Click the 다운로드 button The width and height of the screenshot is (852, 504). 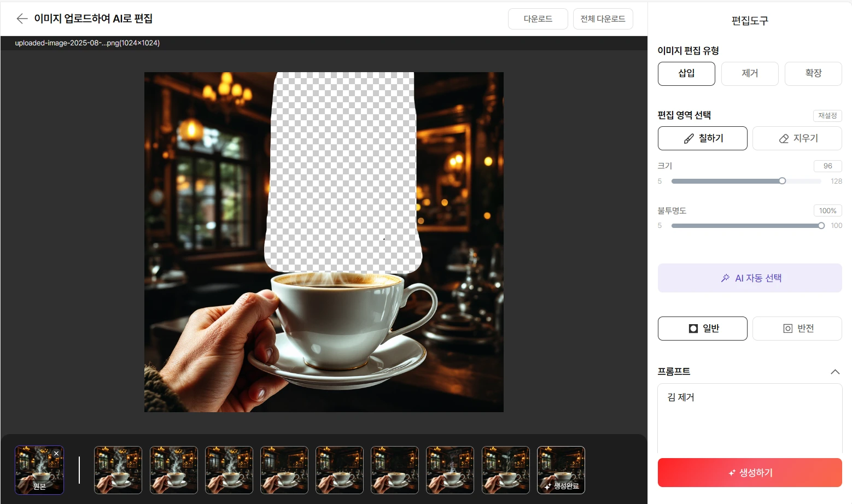click(x=538, y=19)
